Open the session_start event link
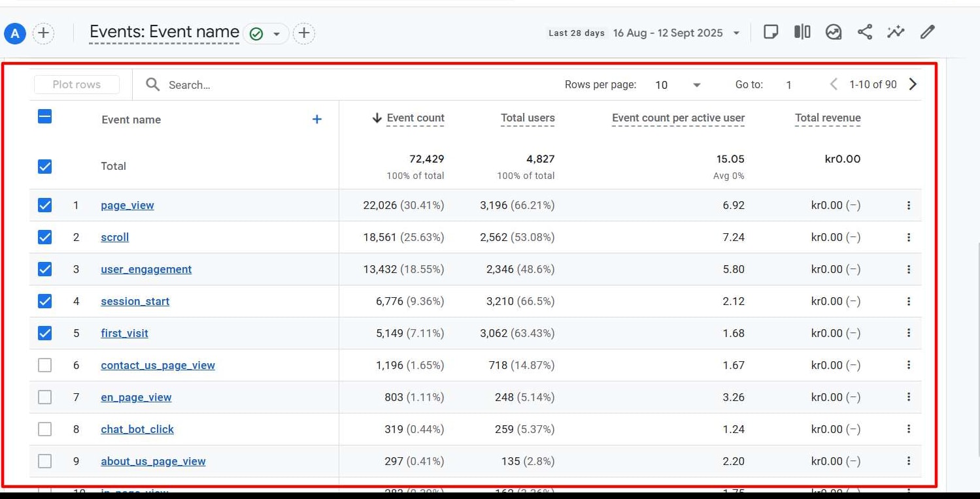The width and height of the screenshot is (980, 499). (x=135, y=301)
